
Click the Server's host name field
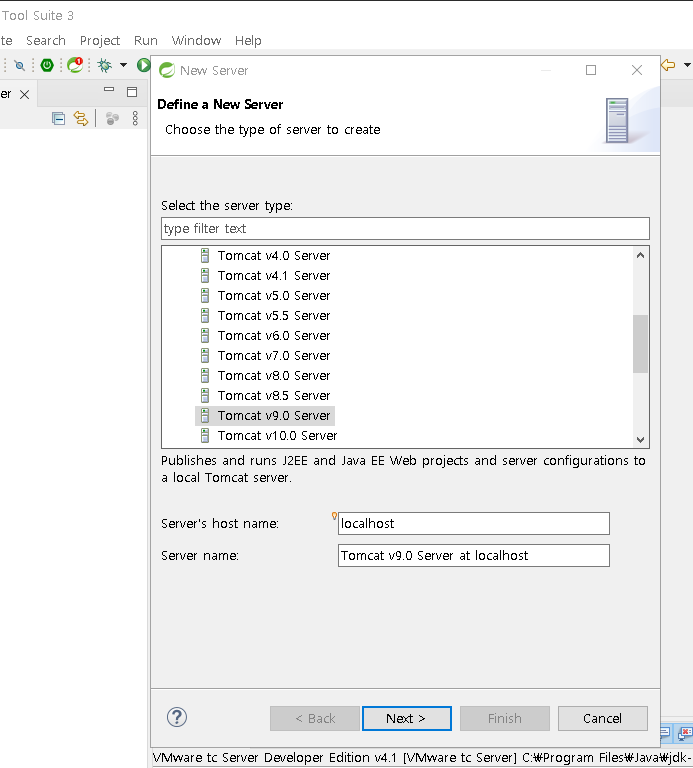(x=474, y=524)
